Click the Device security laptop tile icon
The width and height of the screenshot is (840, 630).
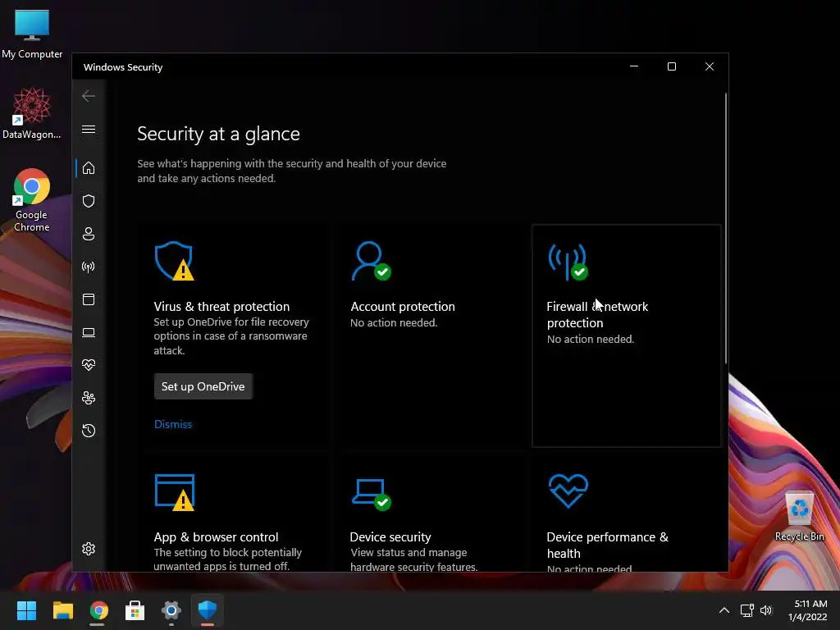pos(371,494)
